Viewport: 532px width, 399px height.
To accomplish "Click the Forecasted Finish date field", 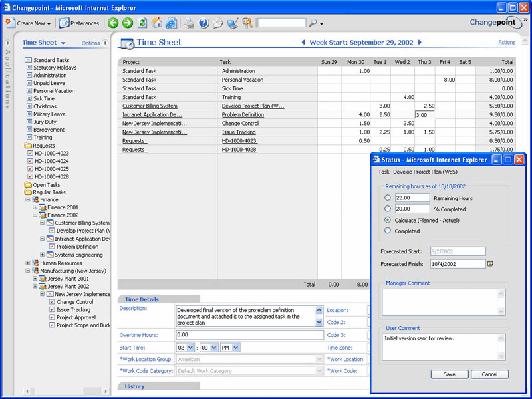I will click(x=458, y=263).
